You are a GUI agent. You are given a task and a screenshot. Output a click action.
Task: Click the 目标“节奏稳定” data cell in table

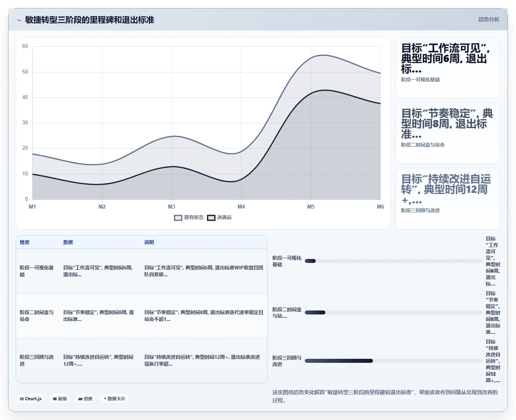tap(100, 316)
